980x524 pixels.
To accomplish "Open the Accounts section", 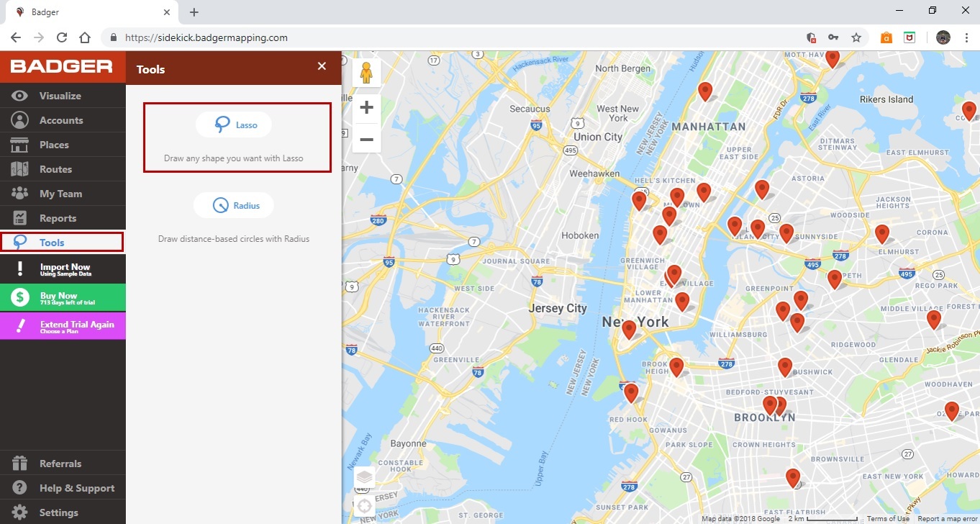I will pos(63,119).
